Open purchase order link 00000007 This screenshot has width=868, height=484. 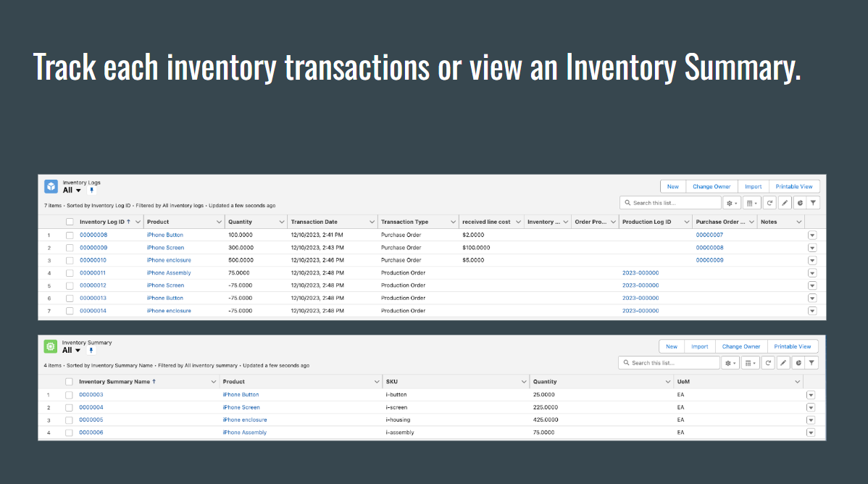(709, 235)
